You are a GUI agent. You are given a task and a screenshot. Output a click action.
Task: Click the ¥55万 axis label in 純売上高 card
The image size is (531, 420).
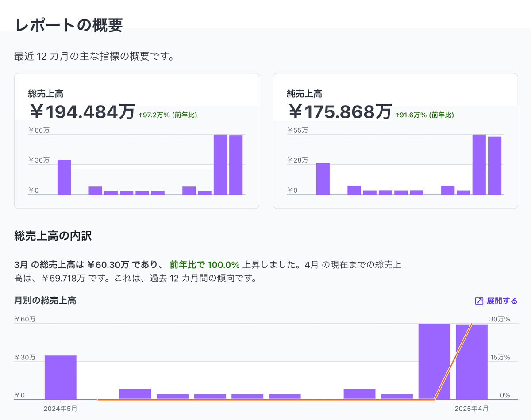click(x=297, y=130)
